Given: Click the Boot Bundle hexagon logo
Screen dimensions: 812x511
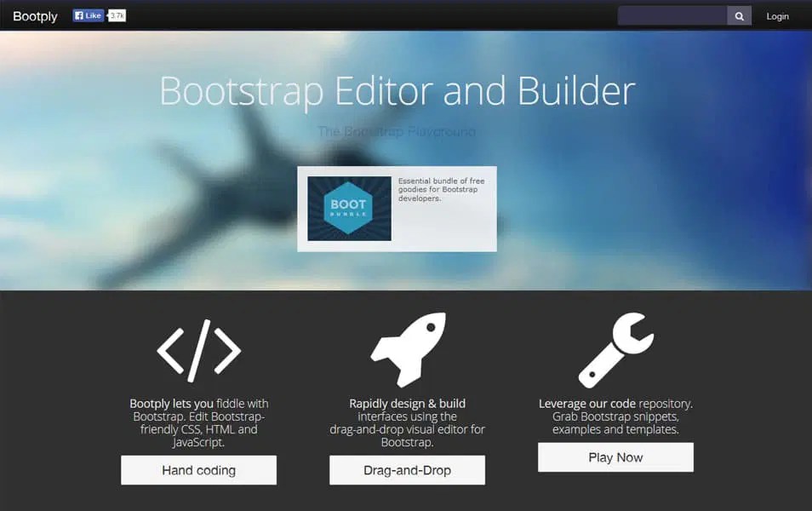Looking at the screenshot, I should click(x=349, y=208).
